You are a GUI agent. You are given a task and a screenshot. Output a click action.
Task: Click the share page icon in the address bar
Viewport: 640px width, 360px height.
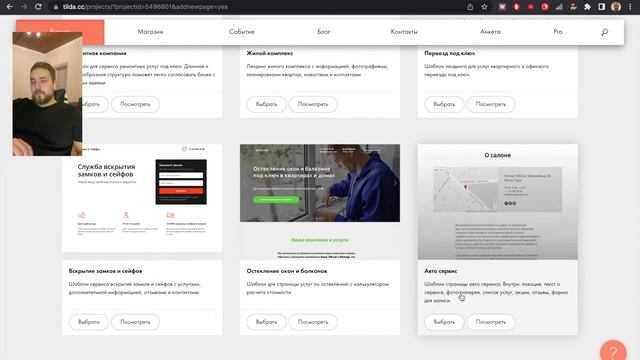point(470,7)
